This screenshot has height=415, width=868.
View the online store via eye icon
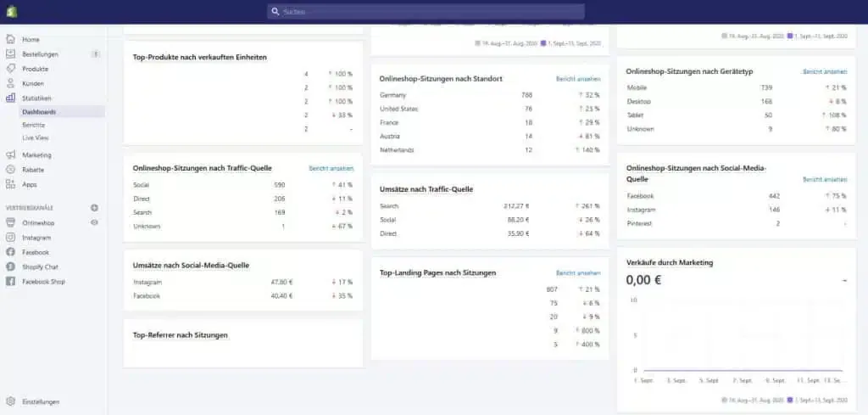[x=94, y=222]
